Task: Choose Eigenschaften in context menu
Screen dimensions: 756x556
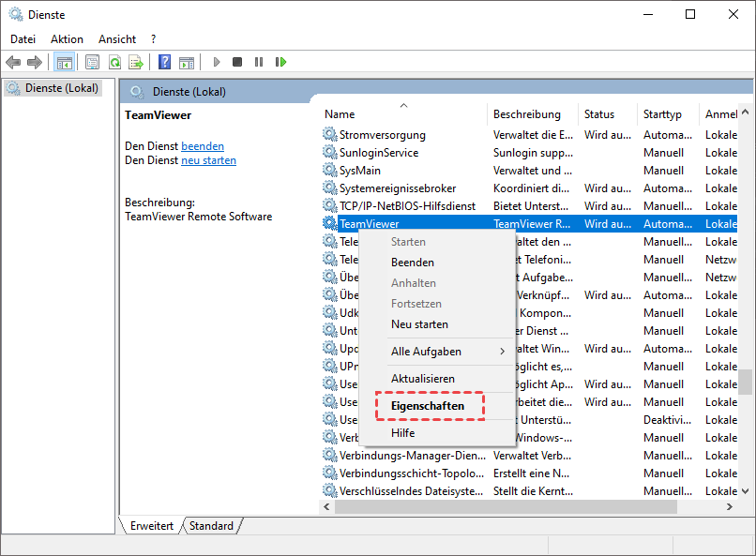Action: coord(428,406)
